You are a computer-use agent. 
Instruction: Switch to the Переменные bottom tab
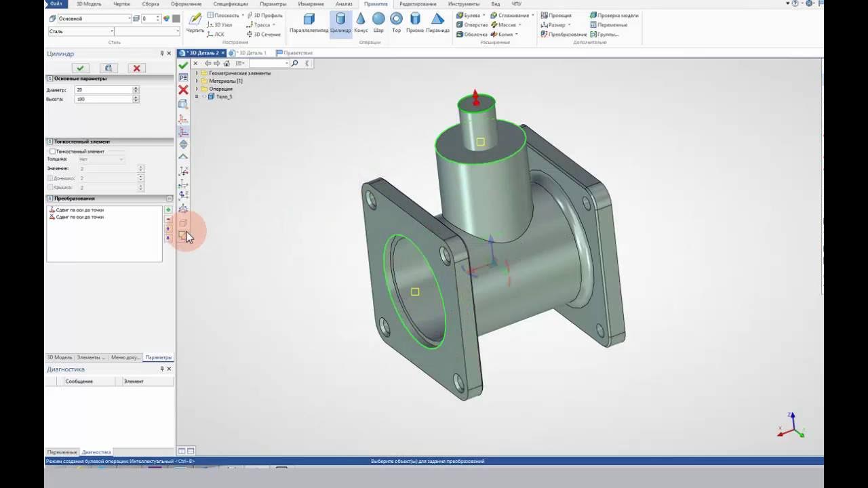62,452
